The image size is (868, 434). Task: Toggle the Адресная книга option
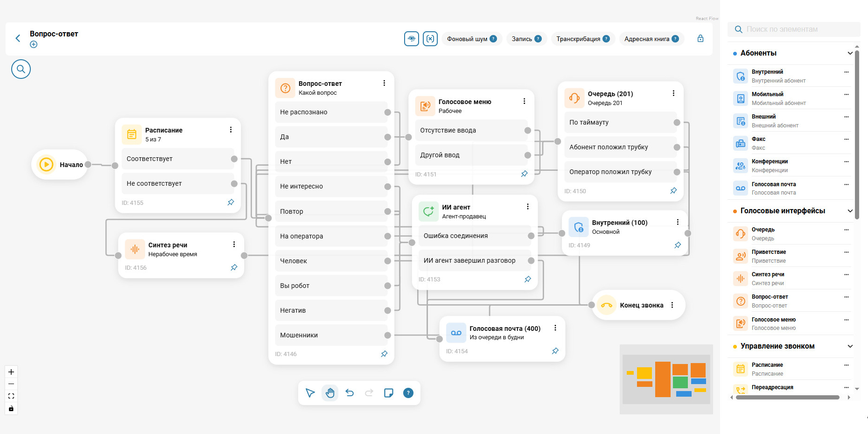(x=651, y=39)
